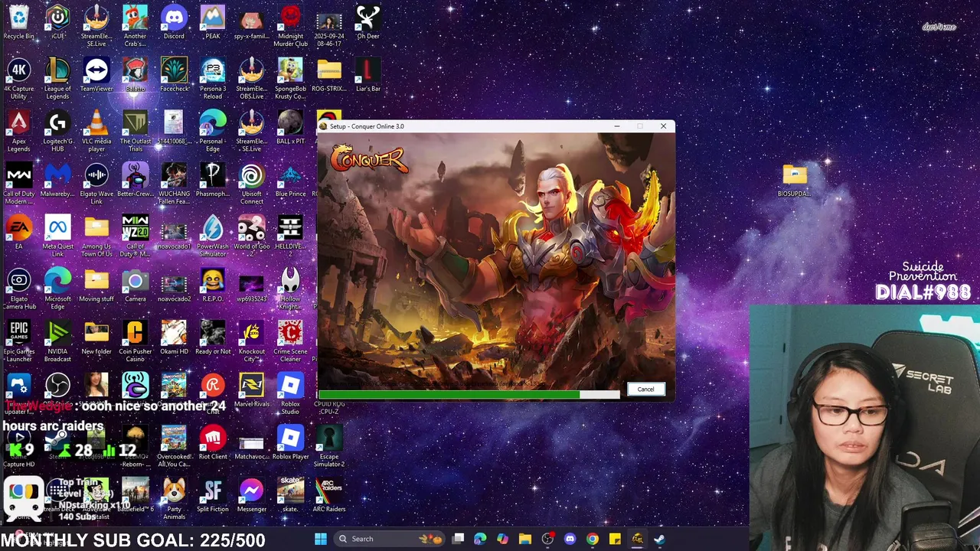980x551 pixels.
Task: Open Task View from the taskbar
Action: pyautogui.click(x=458, y=539)
